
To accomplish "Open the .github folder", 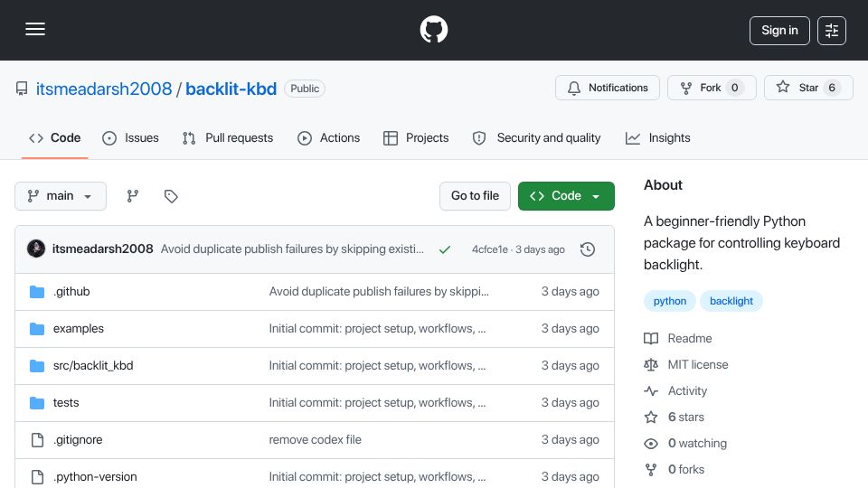I will pos(71,292).
